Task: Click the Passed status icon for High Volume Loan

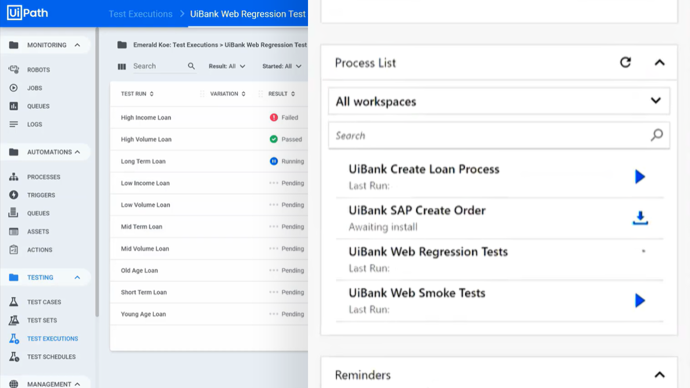Action: click(274, 139)
